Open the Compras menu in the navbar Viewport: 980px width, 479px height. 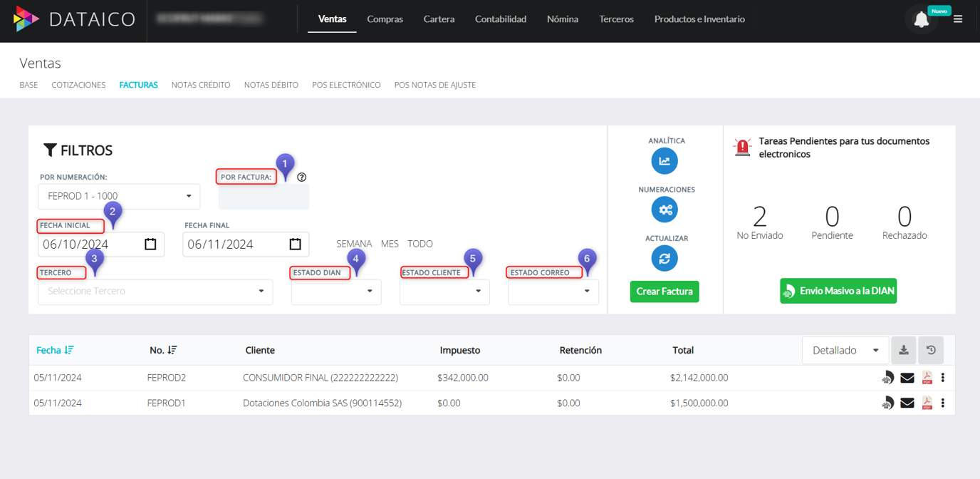385,19
